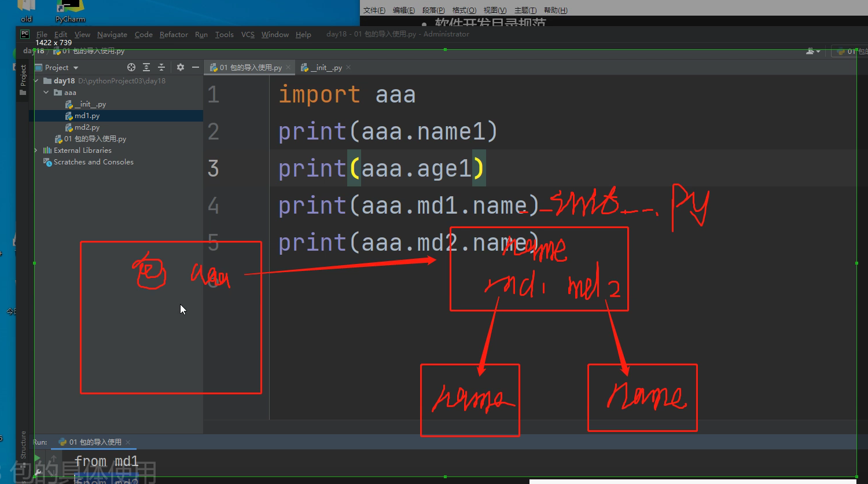The height and width of the screenshot is (484, 868).
Task: Open the Tools menu
Action: tap(225, 35)
